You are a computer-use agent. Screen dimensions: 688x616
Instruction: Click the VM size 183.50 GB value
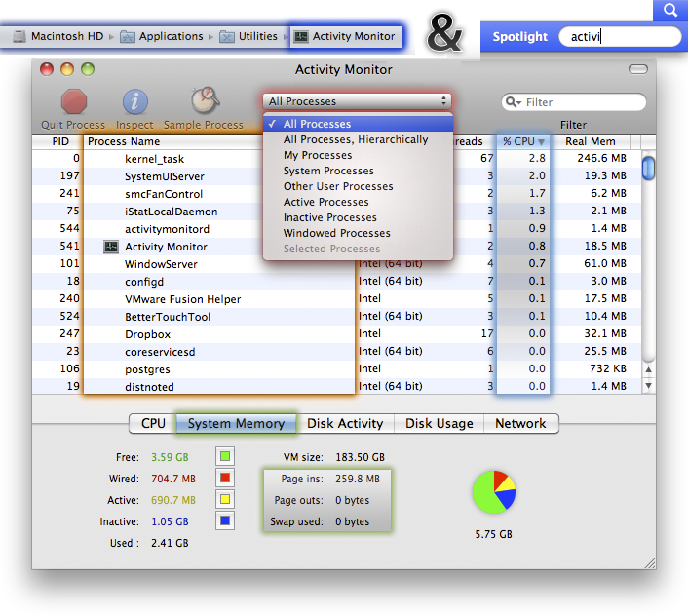click(x=360, y=457)
